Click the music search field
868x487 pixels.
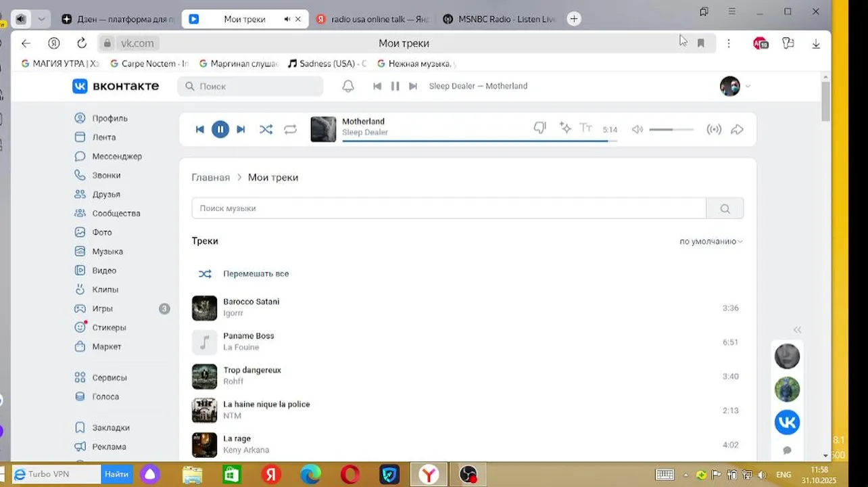coord(449,208)
